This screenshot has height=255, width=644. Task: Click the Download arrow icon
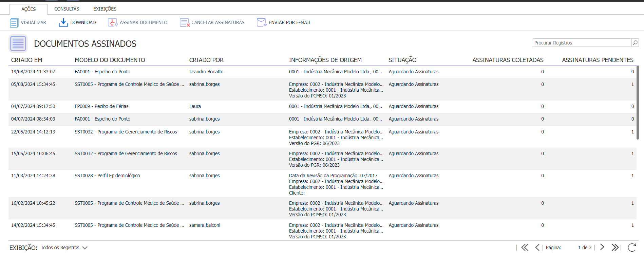click(x=63, y=22)
